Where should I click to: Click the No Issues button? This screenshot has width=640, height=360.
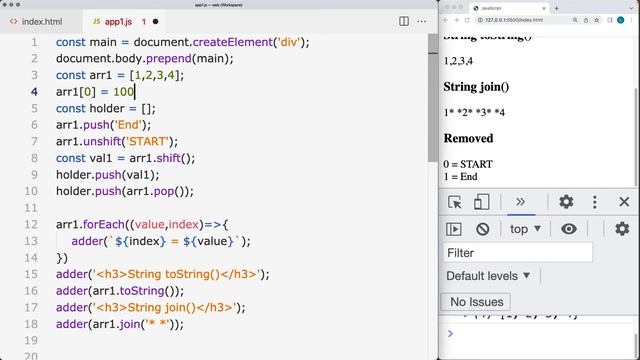pos(476,302)
